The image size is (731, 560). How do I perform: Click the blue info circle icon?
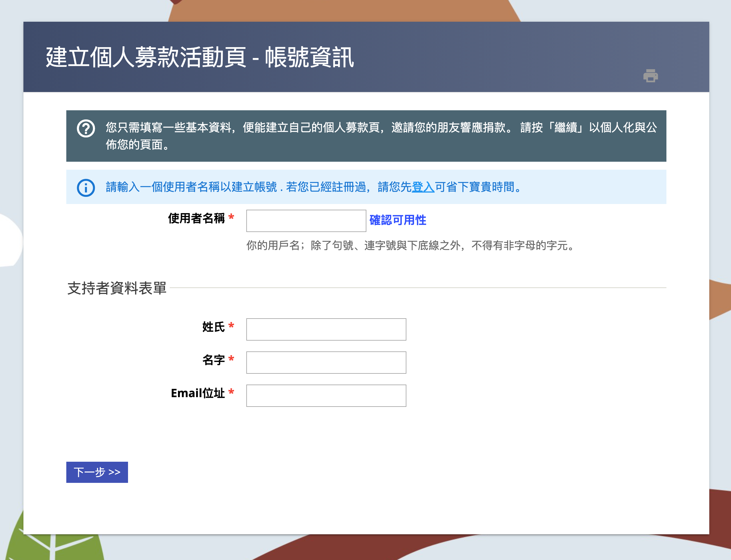point(86,188)
